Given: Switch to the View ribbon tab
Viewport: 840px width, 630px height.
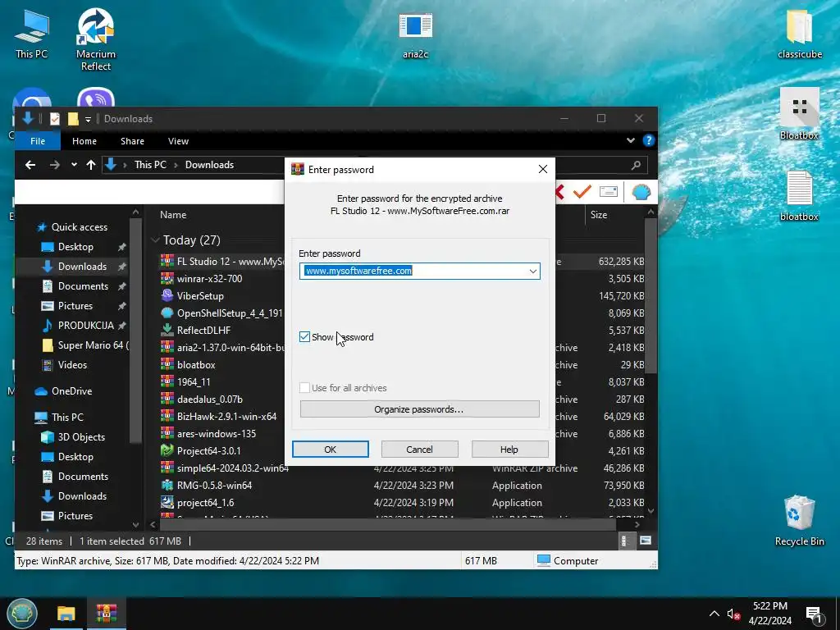Looking at the screenshot, I should pos(178,141).
